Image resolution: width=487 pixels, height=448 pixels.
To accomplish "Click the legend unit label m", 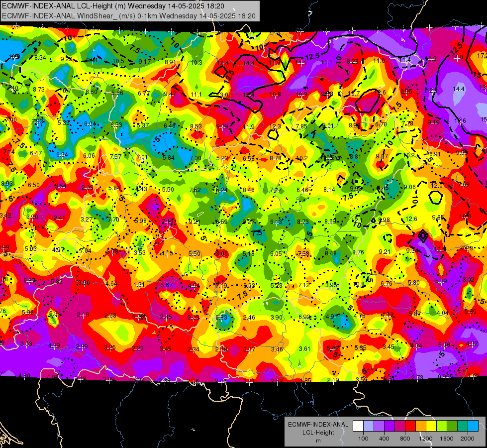I will click(x=318, y=441).
